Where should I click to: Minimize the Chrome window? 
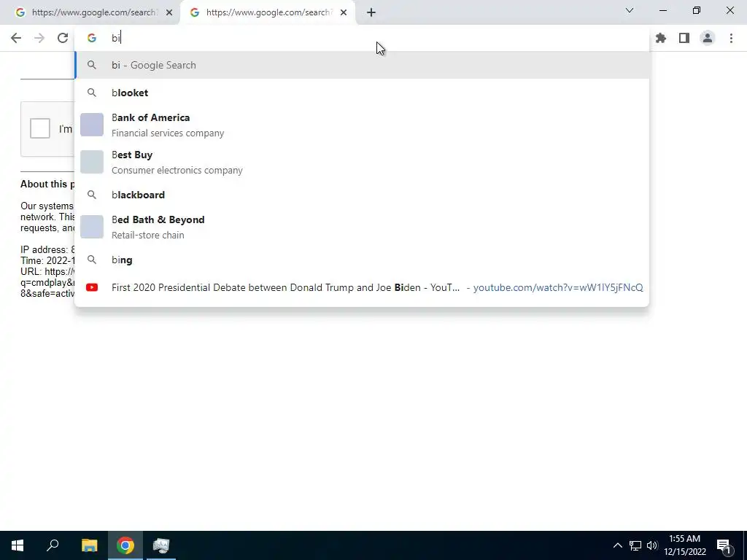pyautogui.click(x=662, y=10)
